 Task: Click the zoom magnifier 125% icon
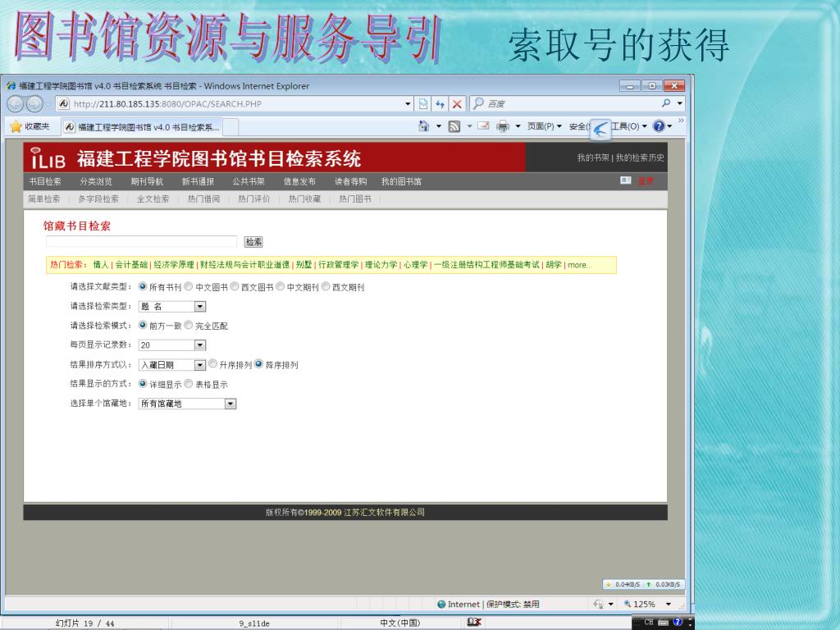(x=628, y=604)
